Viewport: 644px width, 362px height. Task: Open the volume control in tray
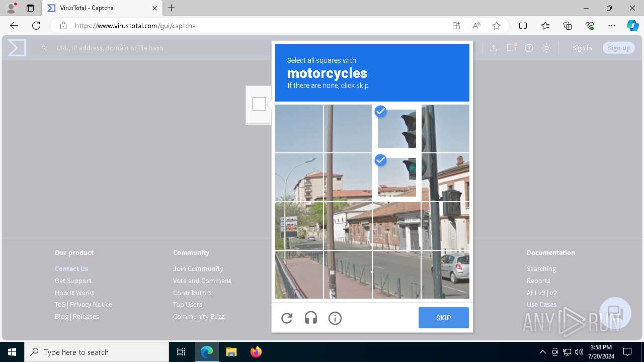pyautogui.click(x=579, y=352)
